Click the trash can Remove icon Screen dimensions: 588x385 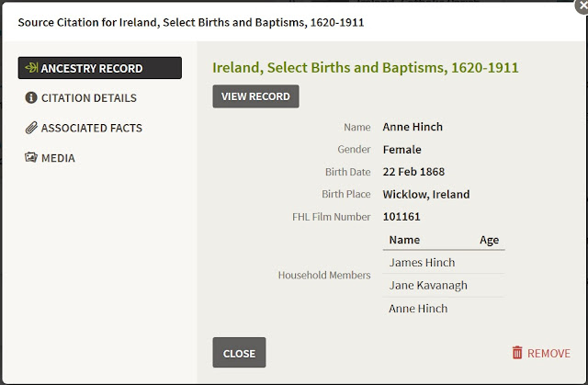(517, 353)
